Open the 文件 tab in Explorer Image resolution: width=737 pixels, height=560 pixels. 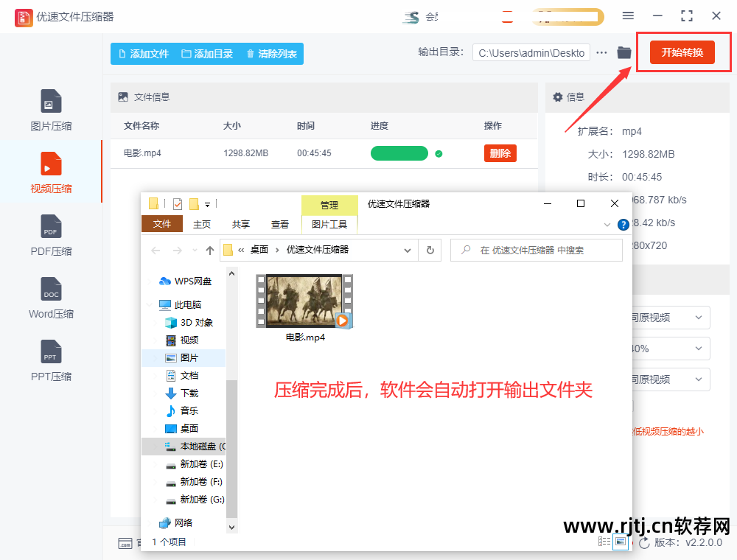click(161, 224)
